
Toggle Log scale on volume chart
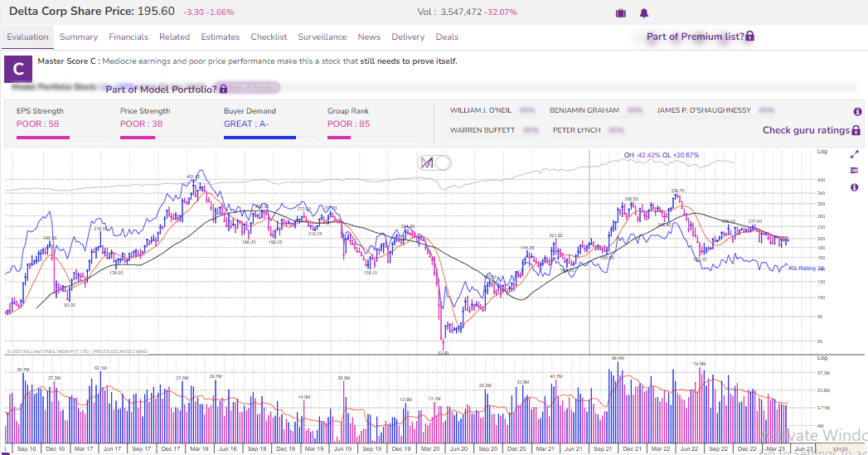(822, 357)
